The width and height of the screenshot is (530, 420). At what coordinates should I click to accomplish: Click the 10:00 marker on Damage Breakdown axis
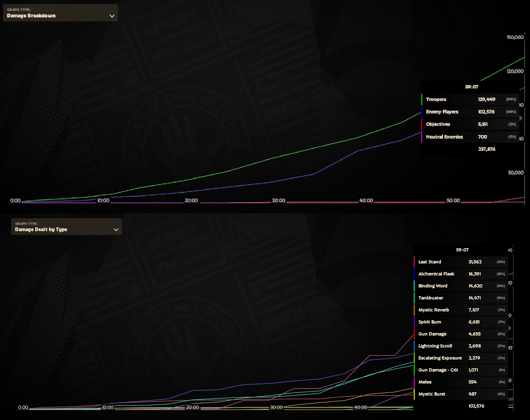[x=103, y=200]
